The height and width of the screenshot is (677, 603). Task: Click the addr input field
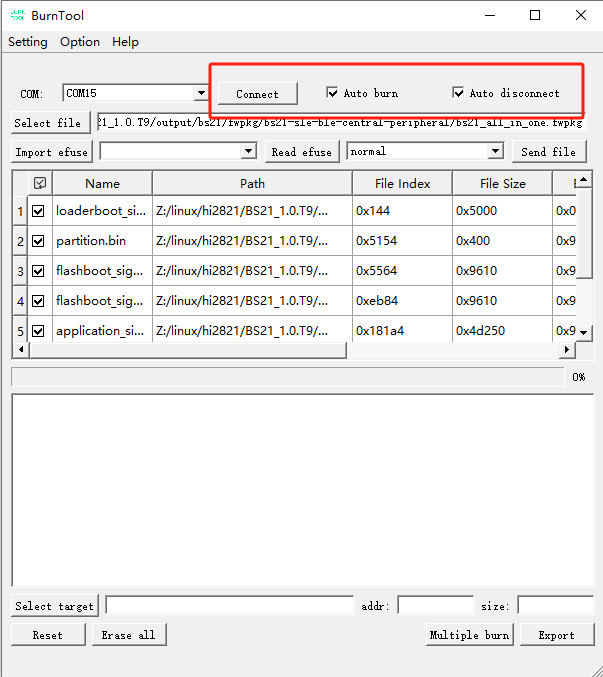click(435, 606)
